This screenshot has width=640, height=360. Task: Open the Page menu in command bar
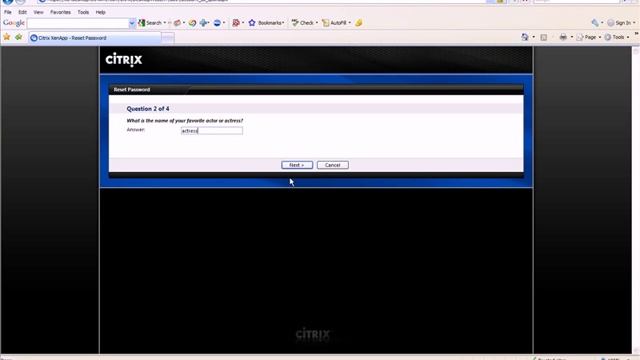click(x=588, y=37)
